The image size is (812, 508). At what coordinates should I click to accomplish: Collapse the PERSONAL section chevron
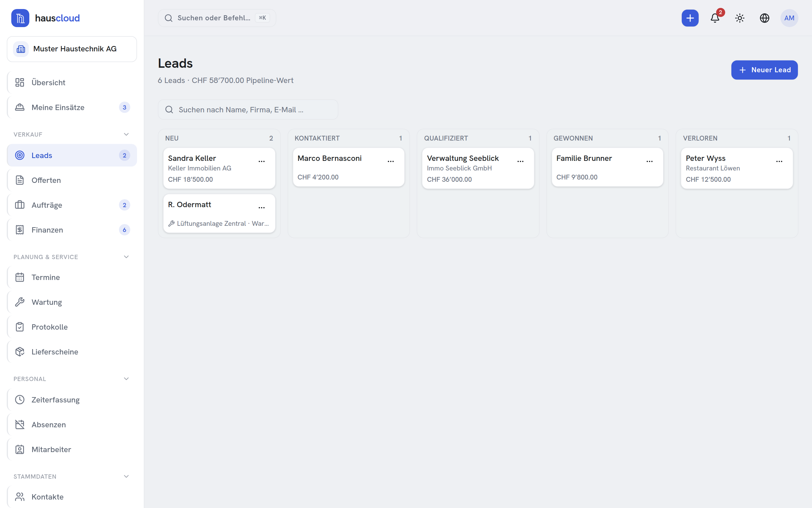point(126,379)
